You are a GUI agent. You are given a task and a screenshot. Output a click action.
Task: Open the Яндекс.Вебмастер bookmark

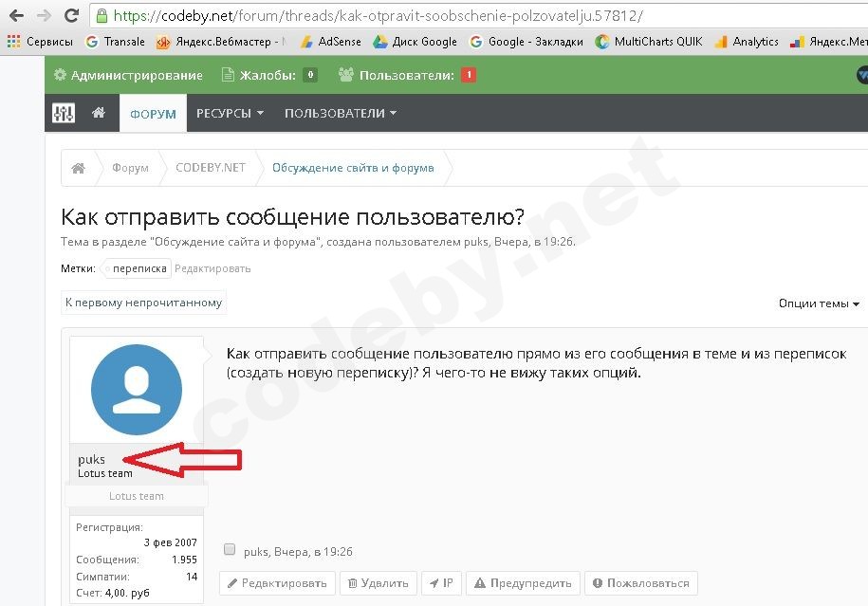pyautogui.click(x=221, y=42)
